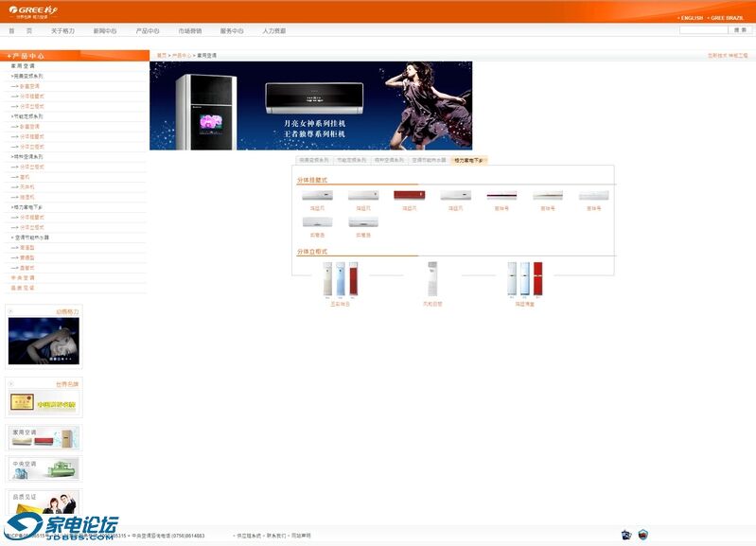The width and height of the screenshot is (756, 546).
Task: Switch site language via ENGLISH link
Action: click(x=692, y=18)
